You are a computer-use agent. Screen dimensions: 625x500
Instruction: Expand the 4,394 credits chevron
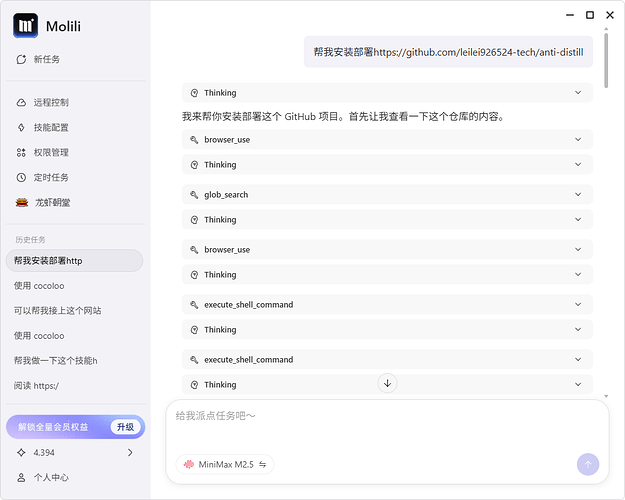tap(130, 453)
